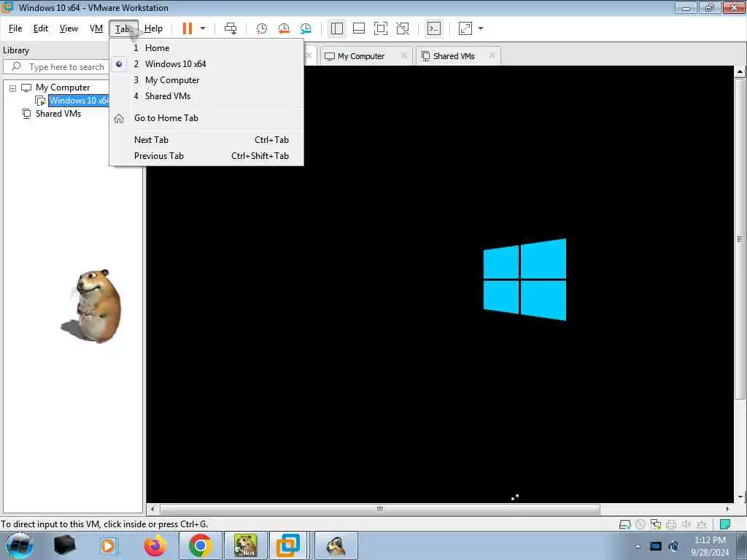Select '4 Shared VMs' in the Tabs menu

click(x=206, y=96)
